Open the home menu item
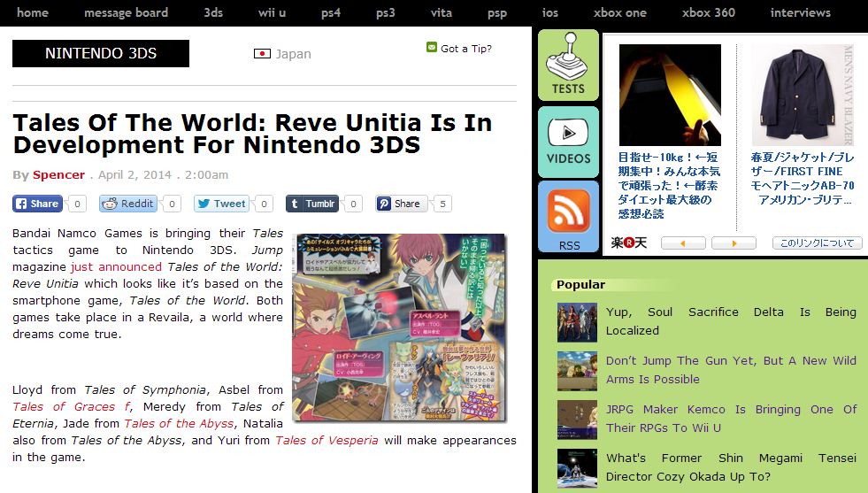 point(33,12)
